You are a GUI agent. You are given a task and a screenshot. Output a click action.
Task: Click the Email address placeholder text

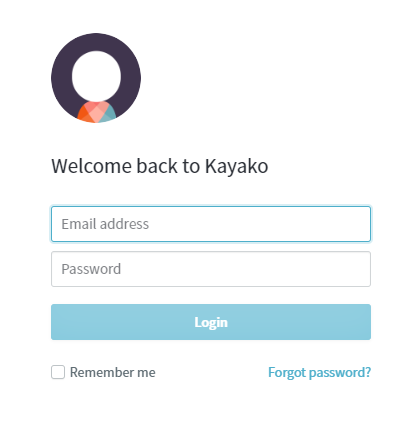[105, 224]
